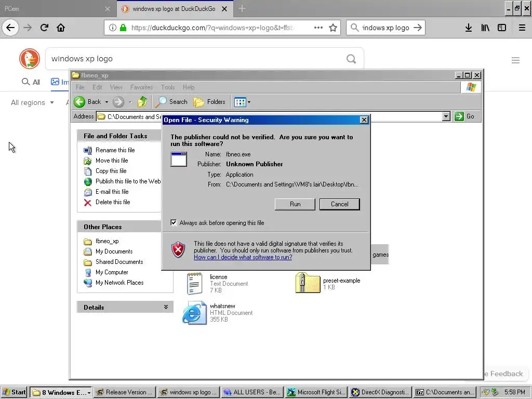Open the Firefox hamburger menu

pos(522,28)
